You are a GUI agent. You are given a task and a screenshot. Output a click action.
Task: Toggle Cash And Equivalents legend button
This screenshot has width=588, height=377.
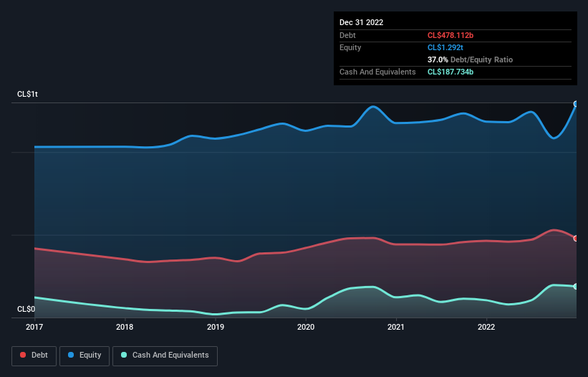(165, 355)
